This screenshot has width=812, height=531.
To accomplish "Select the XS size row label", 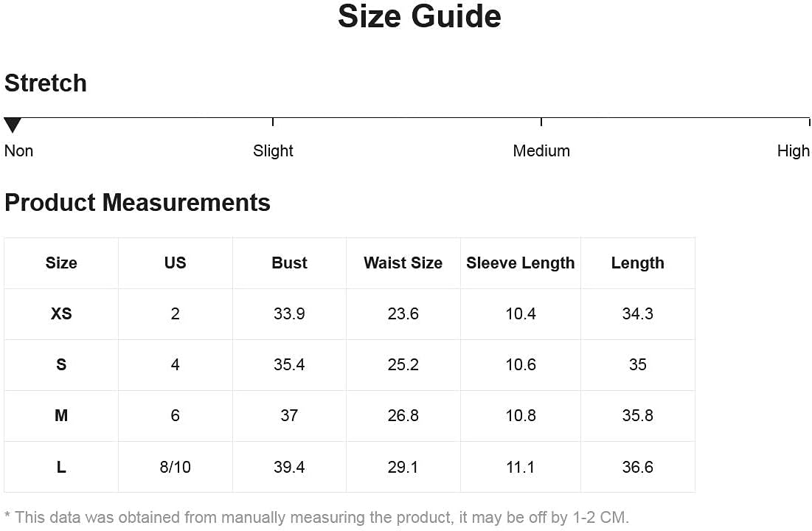I will [61, 314].
